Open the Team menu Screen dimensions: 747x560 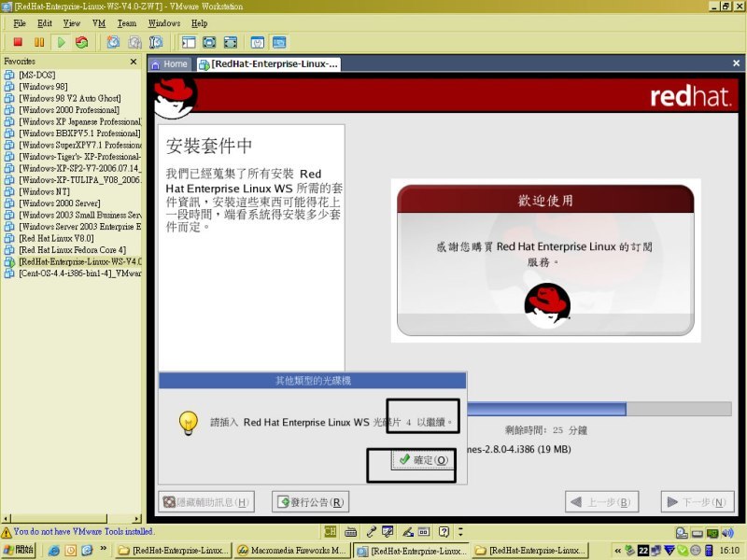pos(127,23)
